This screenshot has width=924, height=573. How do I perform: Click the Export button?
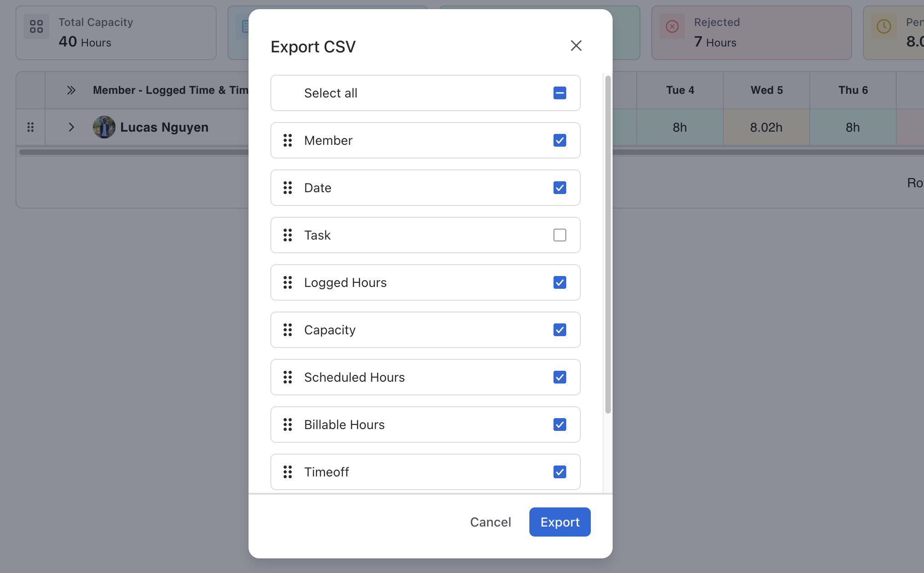click(560, 522)
